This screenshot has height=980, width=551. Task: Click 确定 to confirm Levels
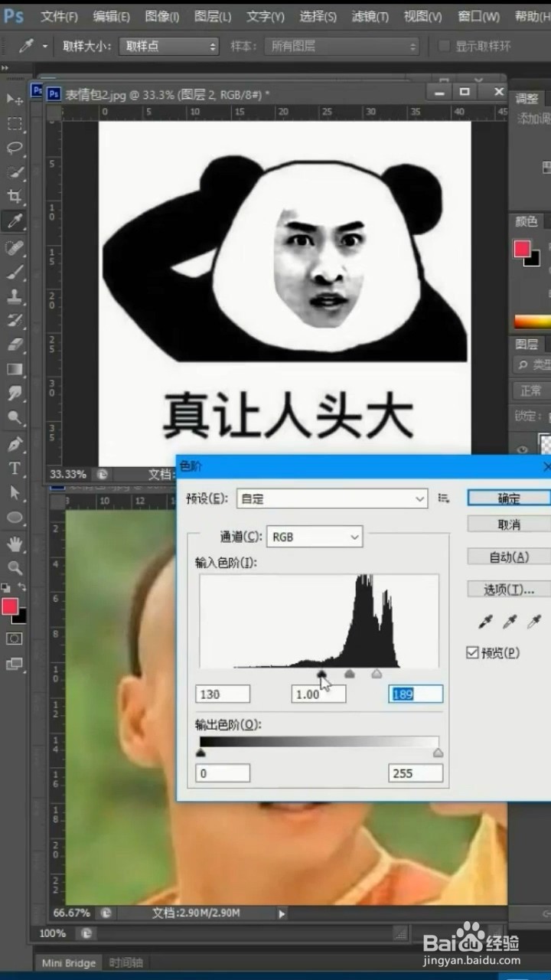click(x=509, y=498)
